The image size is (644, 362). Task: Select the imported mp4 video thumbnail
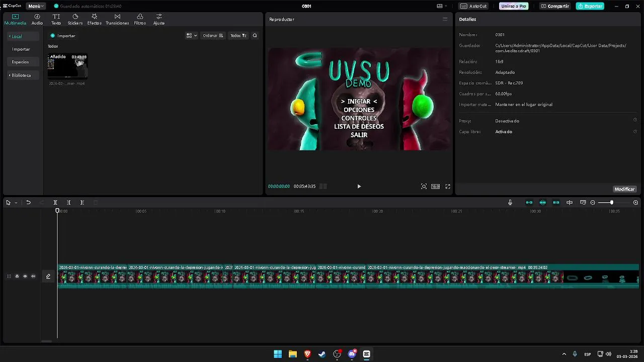click(67, 66)
